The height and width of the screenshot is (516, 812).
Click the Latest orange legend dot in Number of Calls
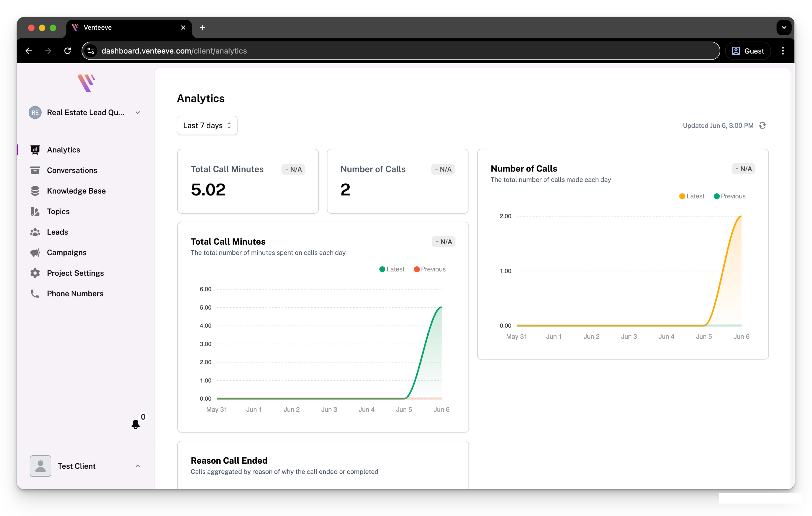[x=682, y=196]
